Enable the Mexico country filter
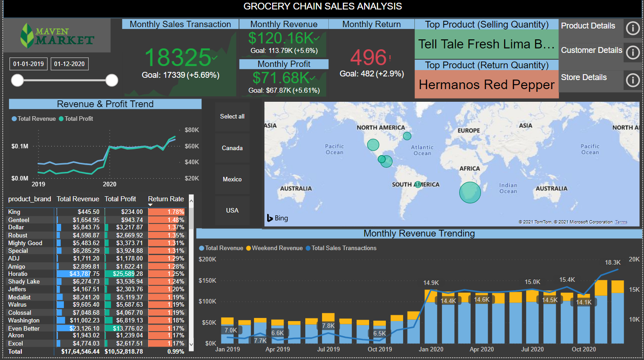The image size is (644, 360). (232, 179)
